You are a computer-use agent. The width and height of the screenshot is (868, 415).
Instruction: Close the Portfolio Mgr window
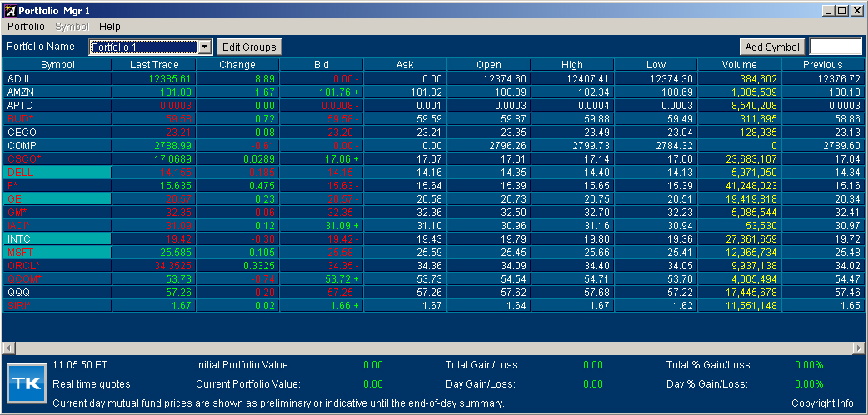(856, 11)
